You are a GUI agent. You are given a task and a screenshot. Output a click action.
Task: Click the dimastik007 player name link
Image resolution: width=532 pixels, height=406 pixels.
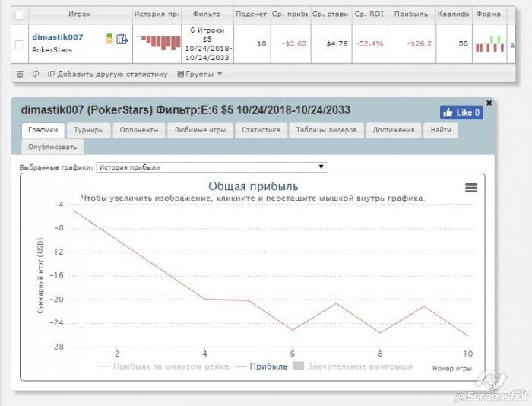click(57, 37)
